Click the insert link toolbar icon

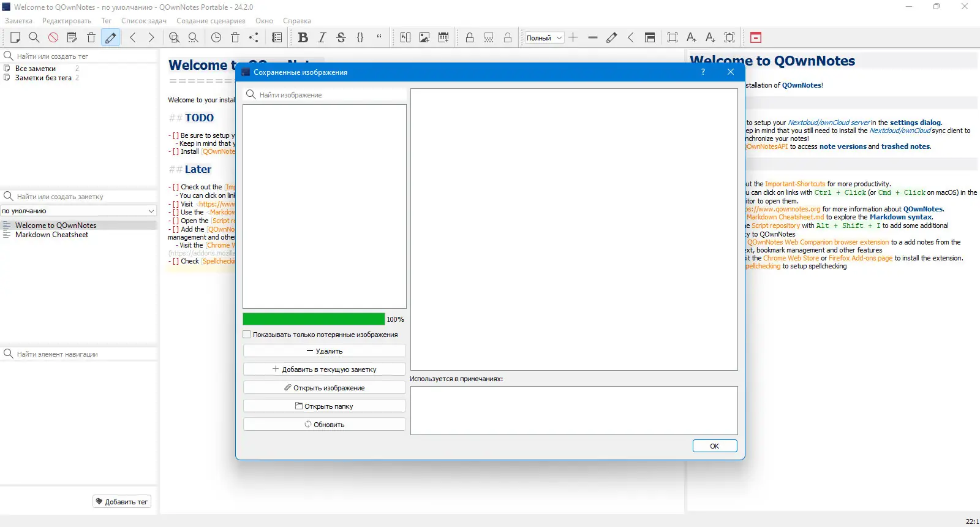(405, 37)
